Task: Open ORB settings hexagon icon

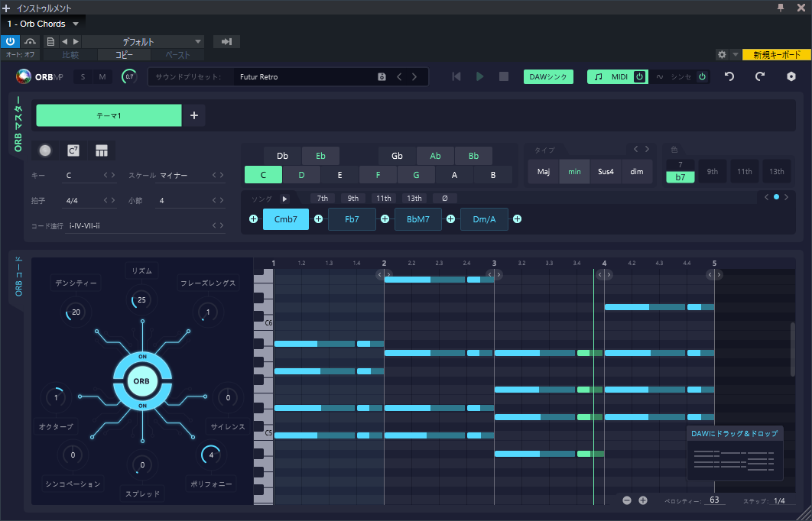Action: pyautogui.click(x=791, y=76)
